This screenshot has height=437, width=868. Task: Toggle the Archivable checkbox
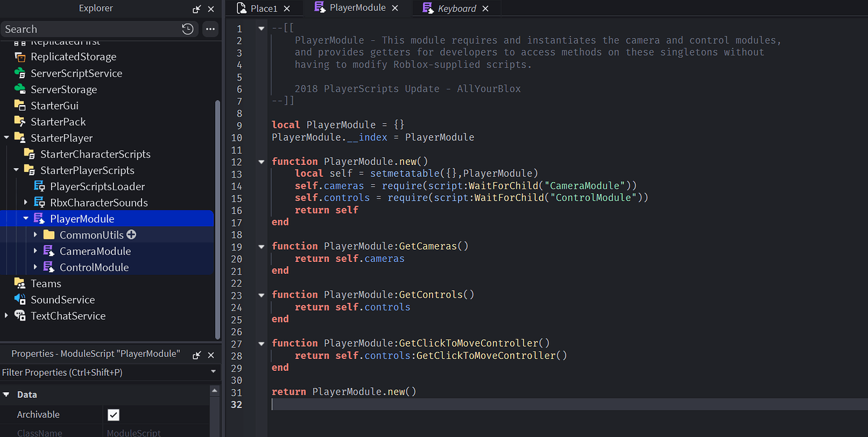[113, 414]
